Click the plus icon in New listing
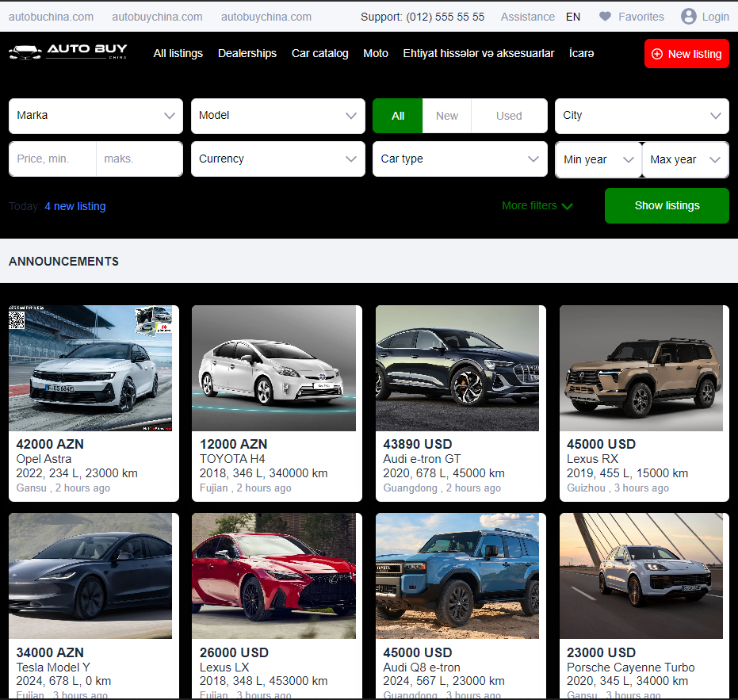 [656, 54]
